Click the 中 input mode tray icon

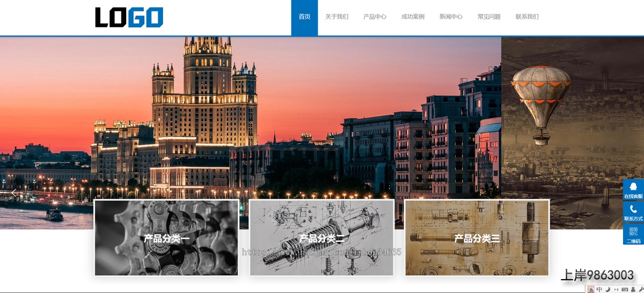click(x=599, y=289)
